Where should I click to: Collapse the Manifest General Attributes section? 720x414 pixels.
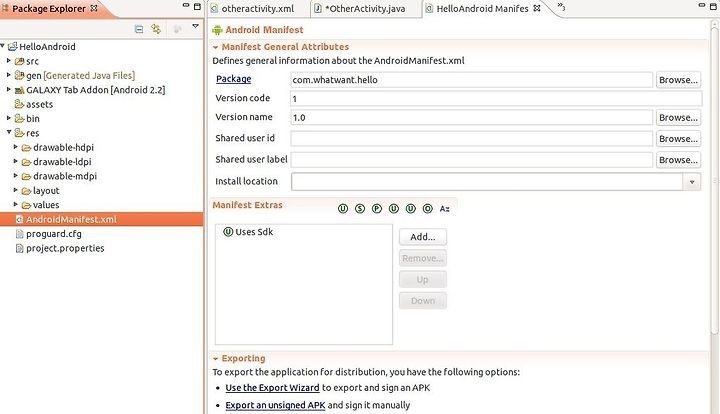click(215, 47)
